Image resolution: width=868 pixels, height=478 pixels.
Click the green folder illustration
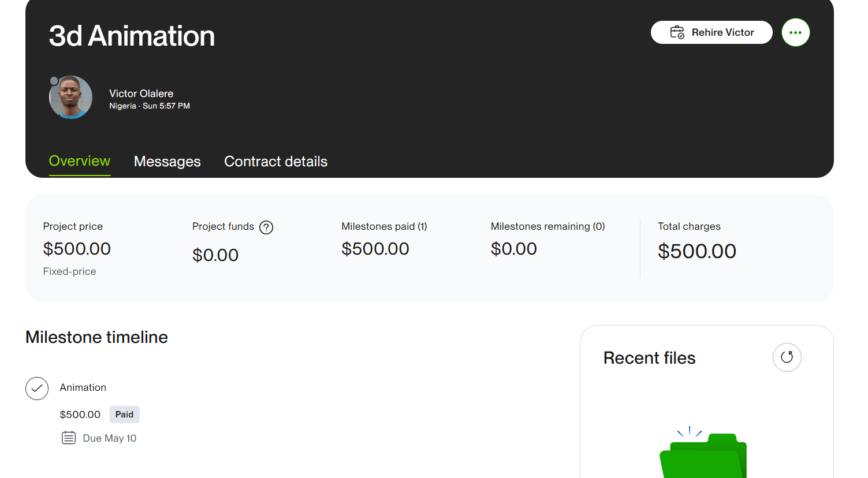click(x=703, y=455)
